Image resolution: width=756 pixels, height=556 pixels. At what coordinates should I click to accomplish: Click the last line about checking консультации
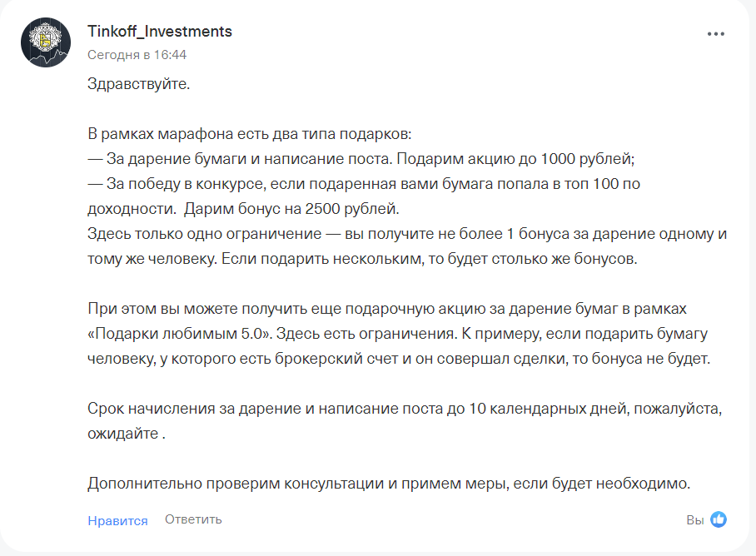[389, 484]
